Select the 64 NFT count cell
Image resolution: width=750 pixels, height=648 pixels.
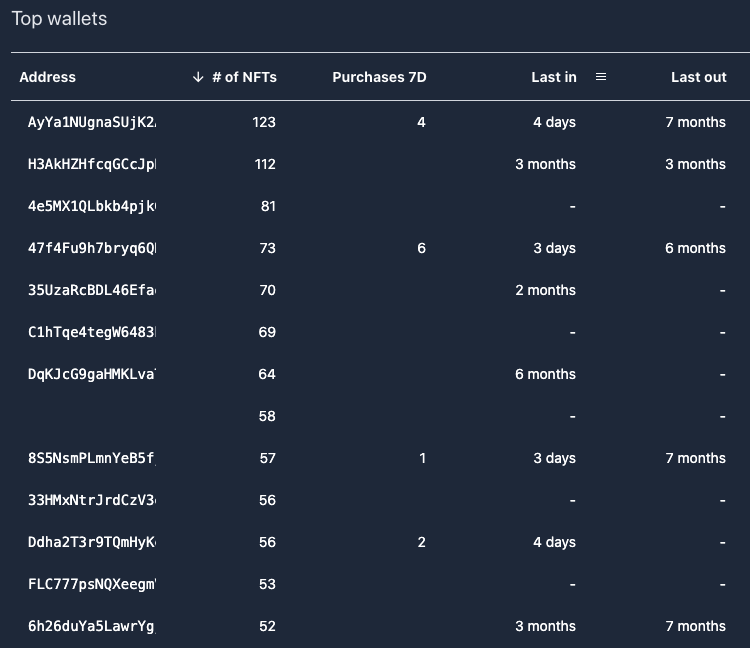(267, 374)
